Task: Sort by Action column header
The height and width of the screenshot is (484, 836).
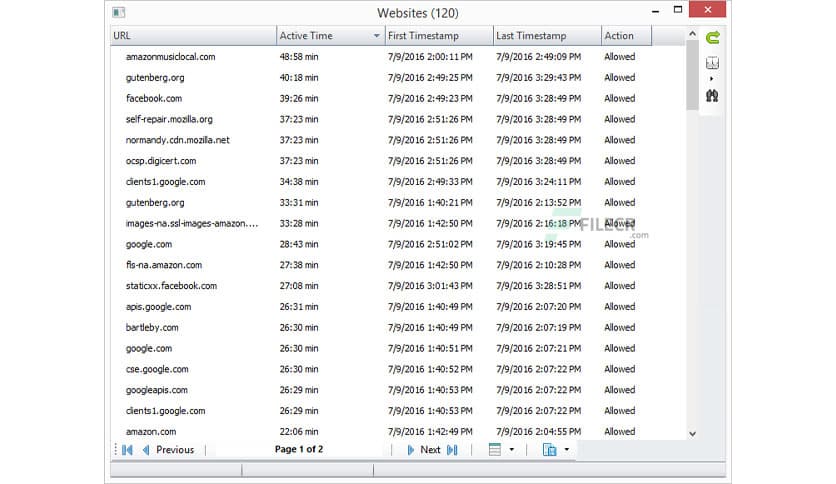Action: (626, 36)
